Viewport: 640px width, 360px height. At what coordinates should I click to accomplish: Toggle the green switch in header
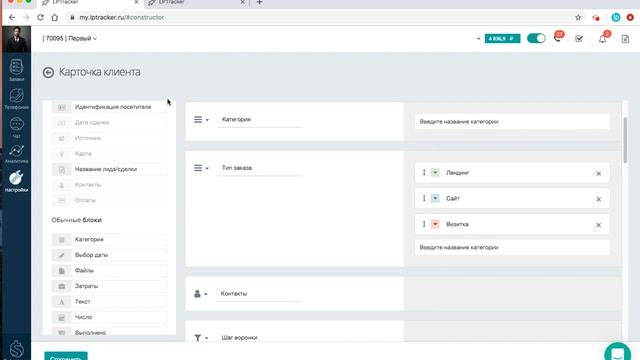[x=536, y=38]
